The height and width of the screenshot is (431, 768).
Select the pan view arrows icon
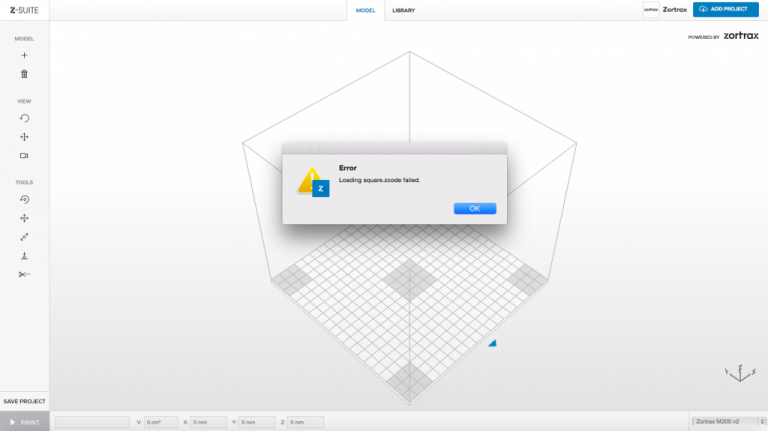coord(24,137)
